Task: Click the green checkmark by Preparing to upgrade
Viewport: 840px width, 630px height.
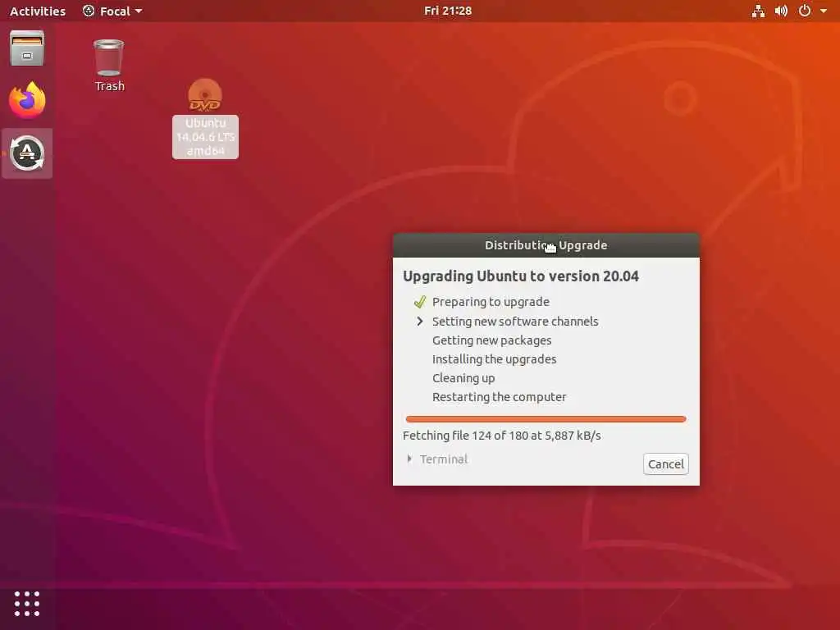Action: 419,302
